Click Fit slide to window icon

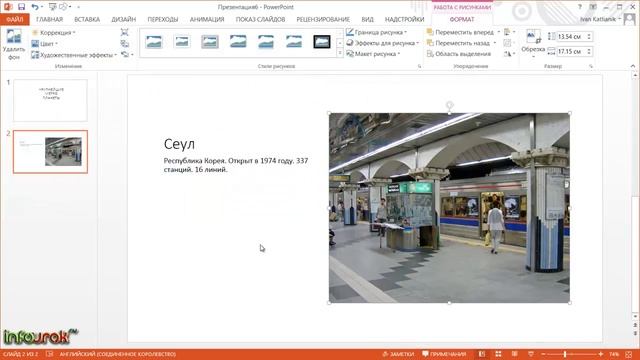click(629, 354)
